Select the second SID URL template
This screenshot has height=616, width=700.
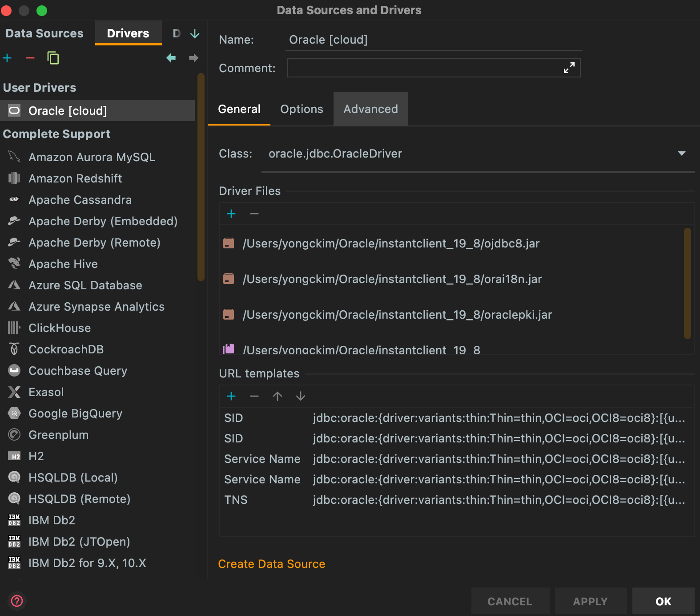456,438
